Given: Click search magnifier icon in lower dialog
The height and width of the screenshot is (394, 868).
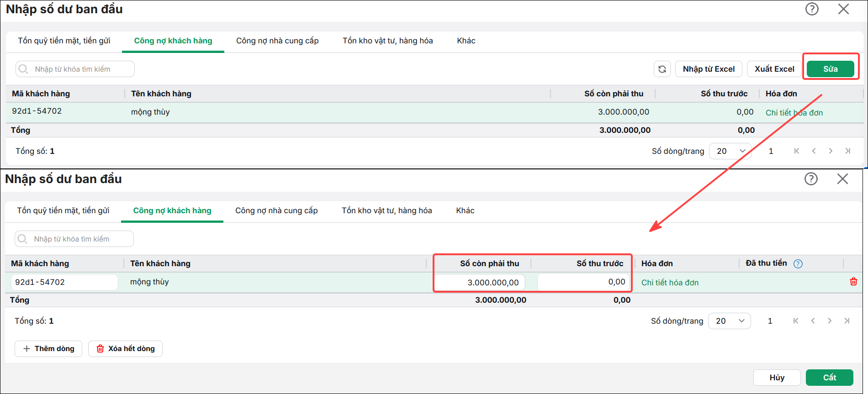Looking at the screenshot, I should click(22, 239).
